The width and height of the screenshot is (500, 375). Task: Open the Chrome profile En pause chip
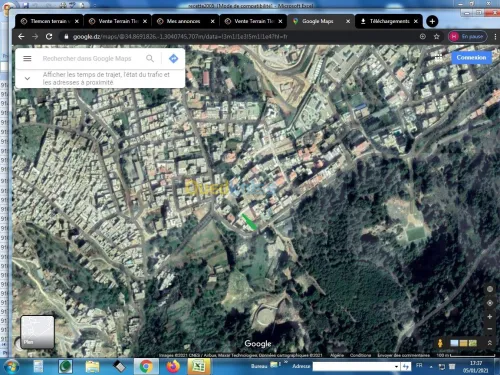point(467,37)
